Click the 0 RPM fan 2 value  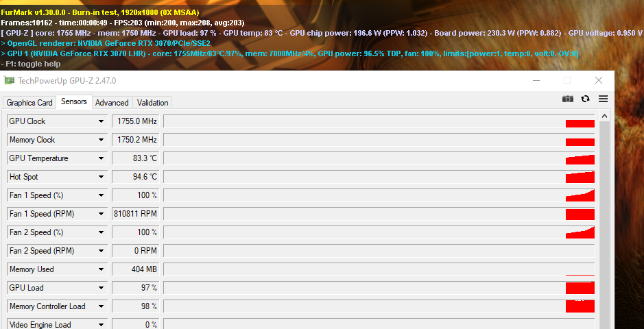(136, 251)
